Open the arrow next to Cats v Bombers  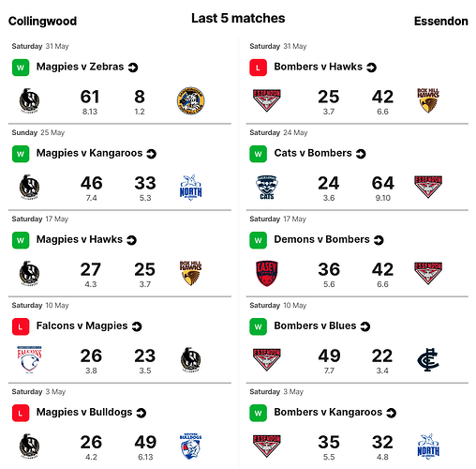[x=361, y=154]
